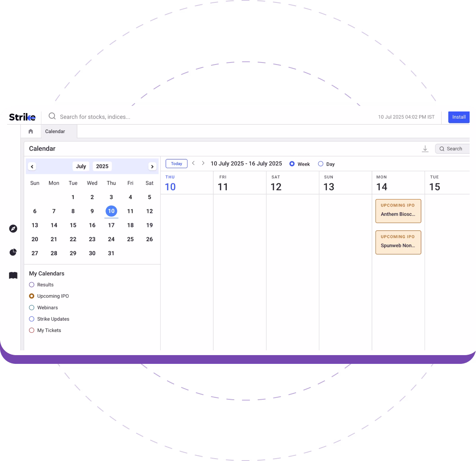Select the Day view radio button

pos(321,164)
